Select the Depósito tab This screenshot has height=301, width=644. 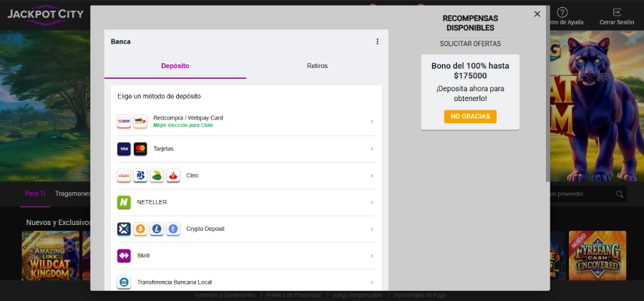[175, 66]
